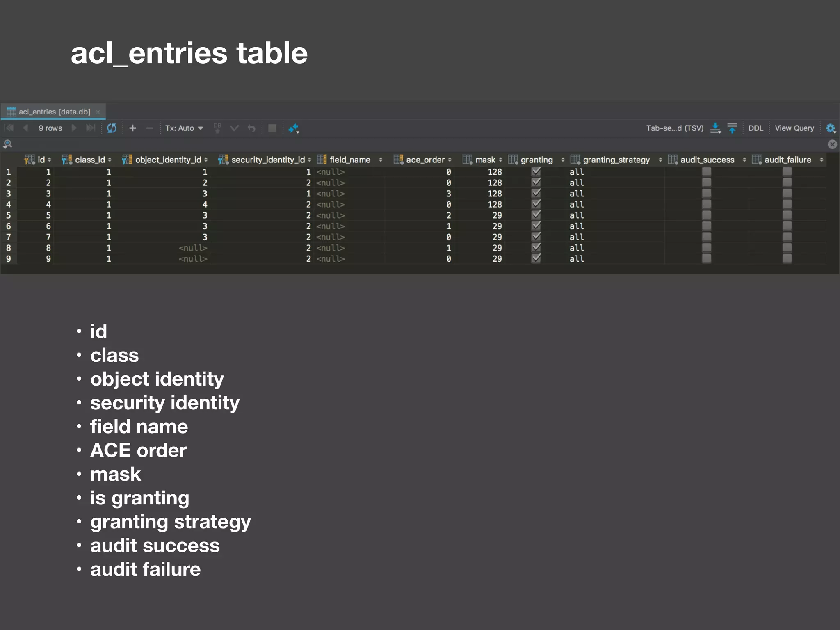Submit changes to the database

[217, 128]
